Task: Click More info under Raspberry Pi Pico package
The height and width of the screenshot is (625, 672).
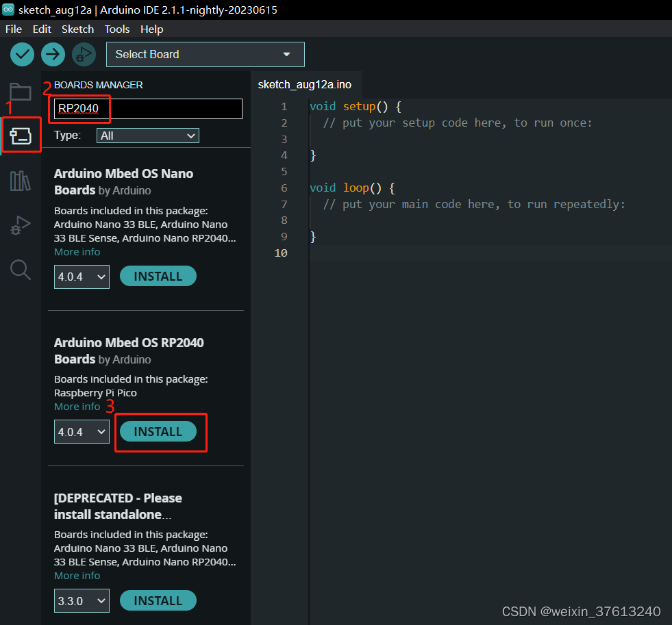Action: pos(77,406)
